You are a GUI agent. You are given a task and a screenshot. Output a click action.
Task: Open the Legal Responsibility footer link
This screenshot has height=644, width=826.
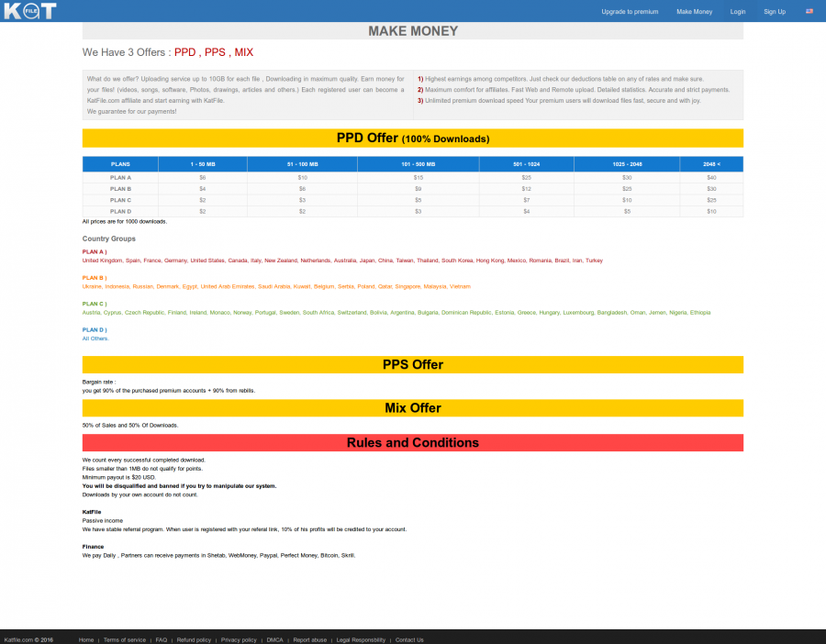click(361, 639)
